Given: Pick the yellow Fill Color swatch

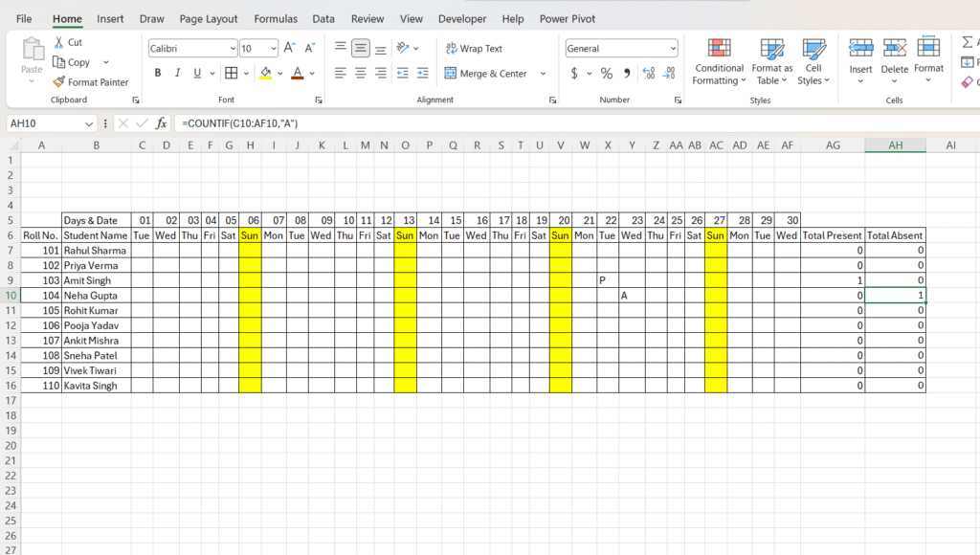Looking at the screenshot, I should click(x=266, y=73).
